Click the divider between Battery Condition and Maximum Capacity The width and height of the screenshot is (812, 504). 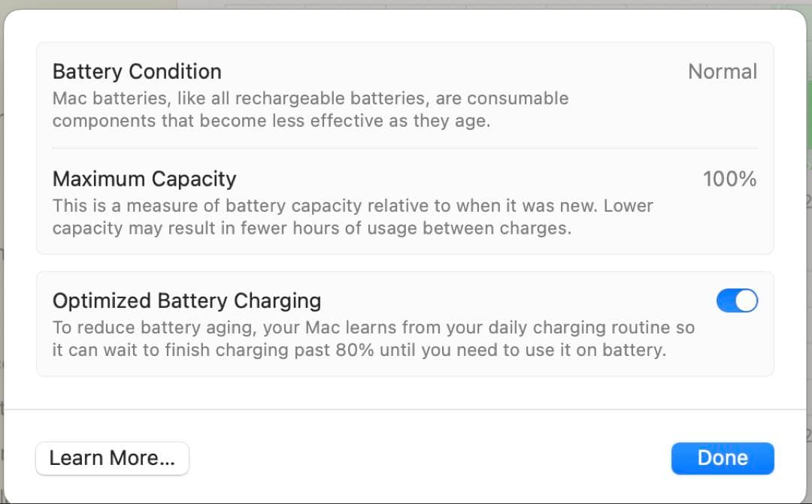tap(404, 149)
